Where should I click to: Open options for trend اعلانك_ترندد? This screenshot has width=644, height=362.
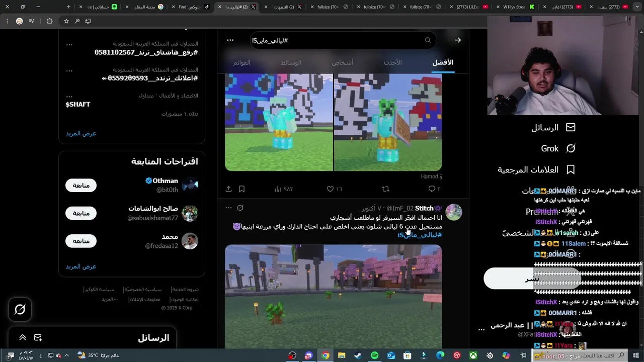[x=69, y=70]
